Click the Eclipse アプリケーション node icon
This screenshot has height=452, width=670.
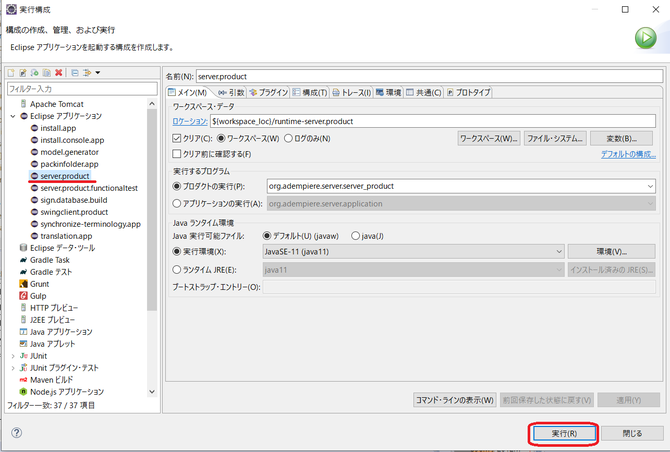(24, 116)
